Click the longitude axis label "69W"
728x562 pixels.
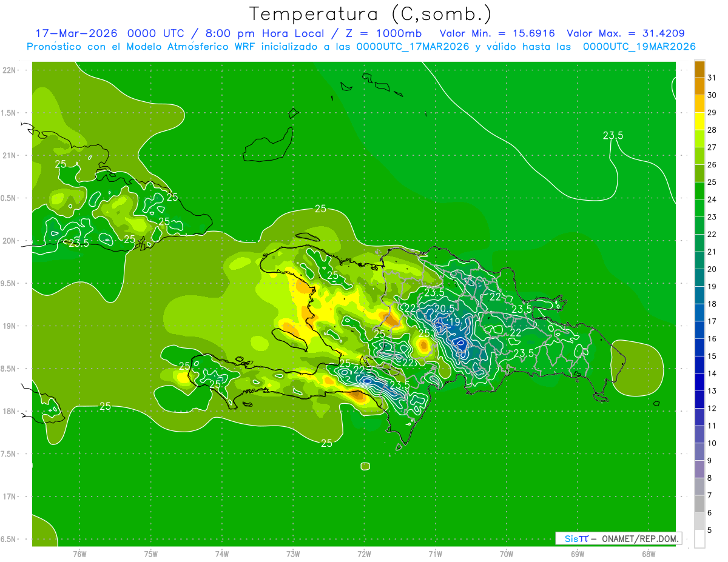point(578,554)
